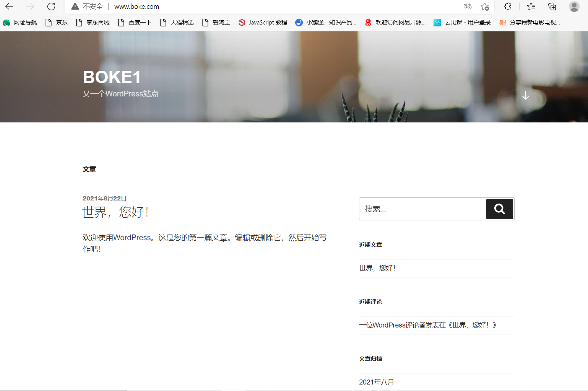Screen dimensions: 588x391
Task: Open the 2021年八月 archive link
Action: [x=376, y=382]
